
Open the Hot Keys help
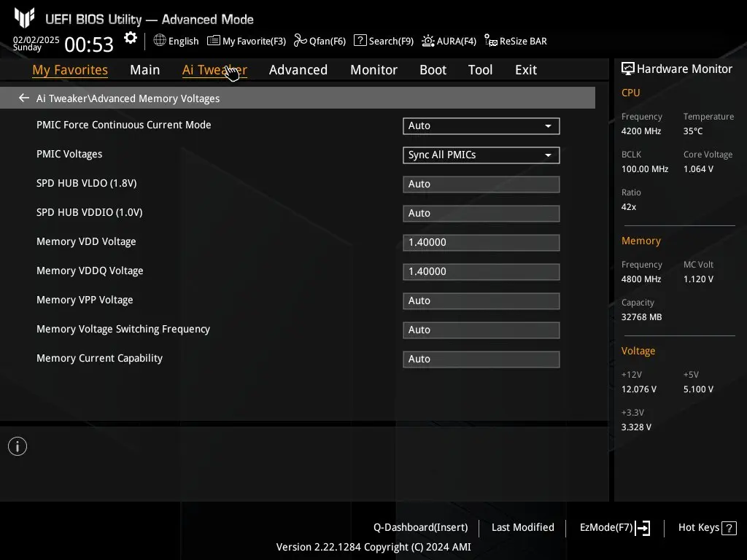(x=708, y=528)
